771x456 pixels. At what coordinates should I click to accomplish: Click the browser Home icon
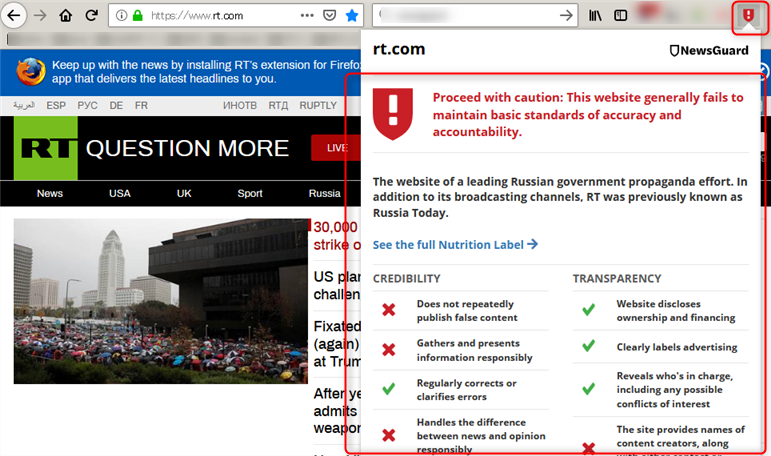pyautogui.click(x=66, y=15)
